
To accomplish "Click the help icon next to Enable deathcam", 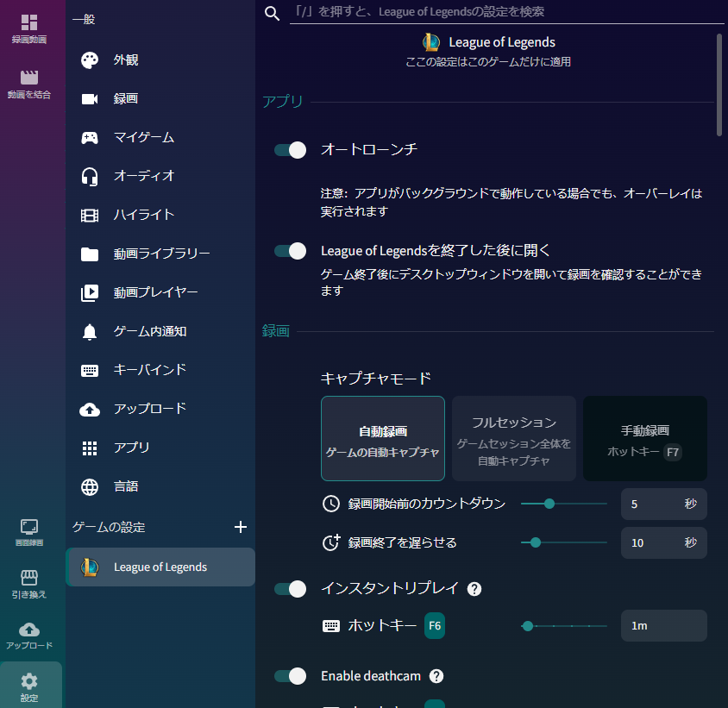I will point(436,676).
